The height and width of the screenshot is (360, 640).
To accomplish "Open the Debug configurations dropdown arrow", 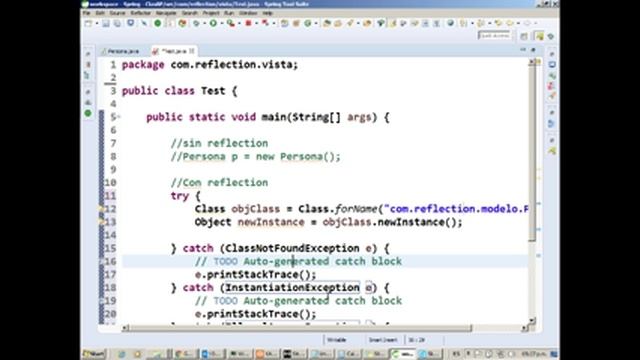I will pyautogui.click(x=205, y=23).
